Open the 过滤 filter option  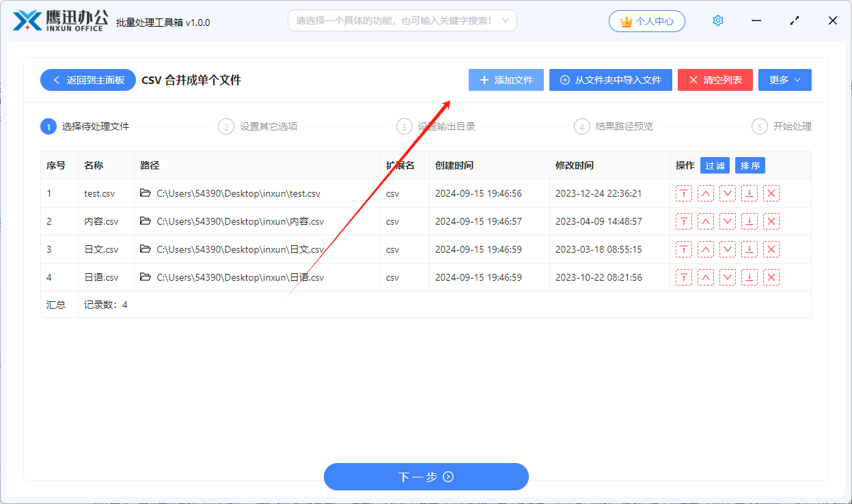point(715,165)
